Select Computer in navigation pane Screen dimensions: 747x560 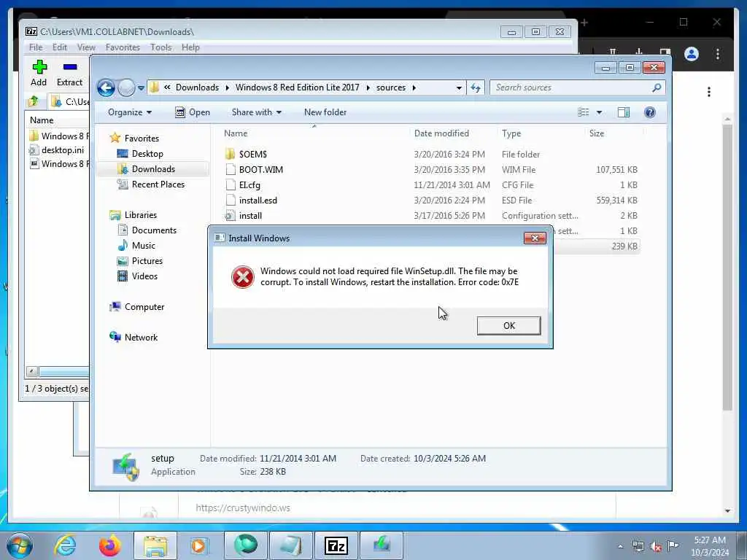[x=144, y=307]
